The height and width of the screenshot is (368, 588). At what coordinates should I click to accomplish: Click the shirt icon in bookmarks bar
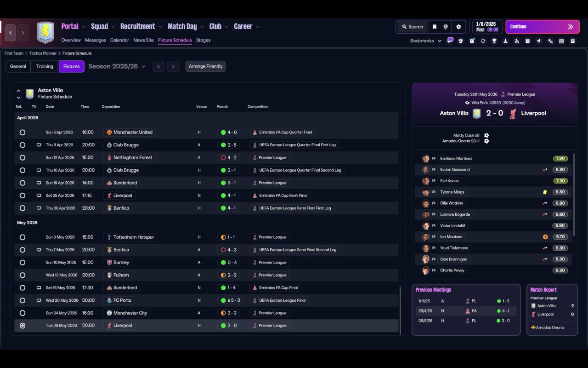pyautogui.click(x=461, y=41)
